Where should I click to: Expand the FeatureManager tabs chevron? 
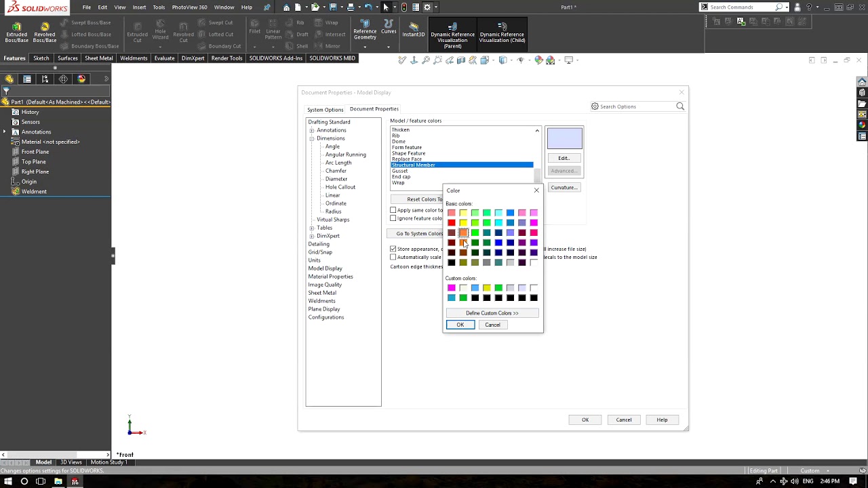click(106, 79)
